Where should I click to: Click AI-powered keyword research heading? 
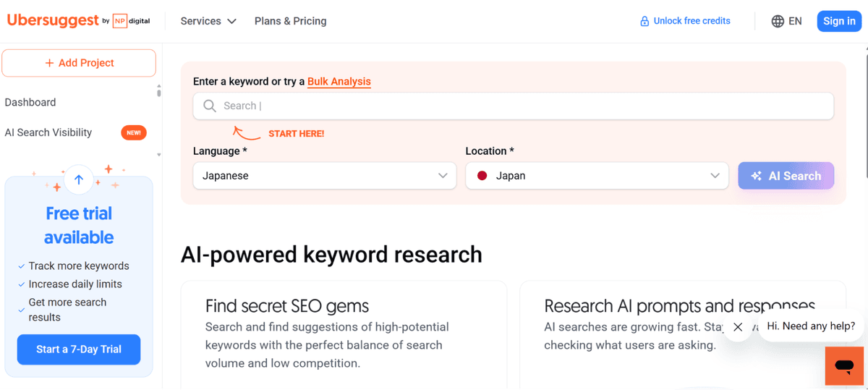(x=331, y=255)
